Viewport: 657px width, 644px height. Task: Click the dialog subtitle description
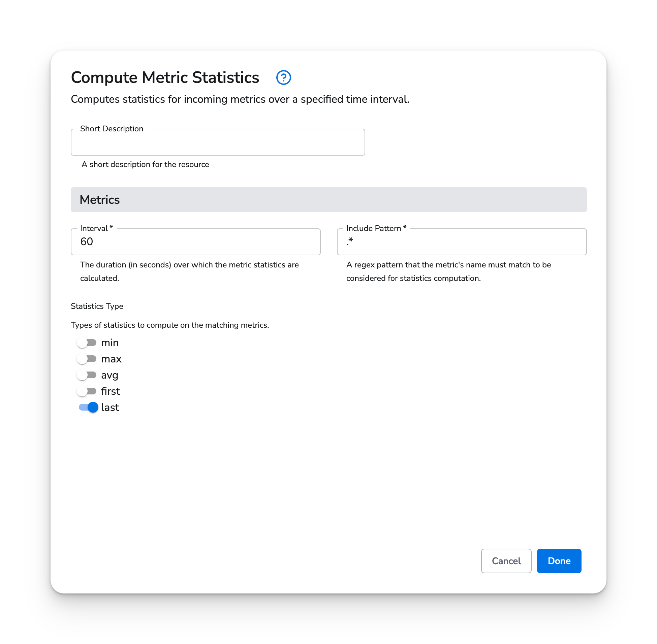[x=240, y=99]
